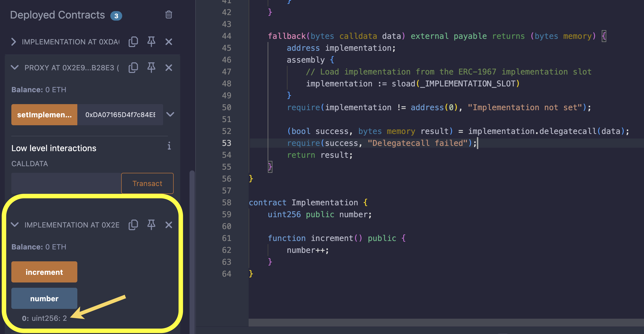Copy address of Implementation at 0x2E

click(133, 225)
